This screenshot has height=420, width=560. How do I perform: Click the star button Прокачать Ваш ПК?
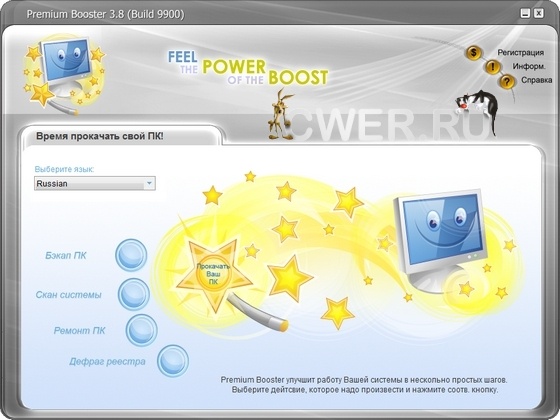214,274
